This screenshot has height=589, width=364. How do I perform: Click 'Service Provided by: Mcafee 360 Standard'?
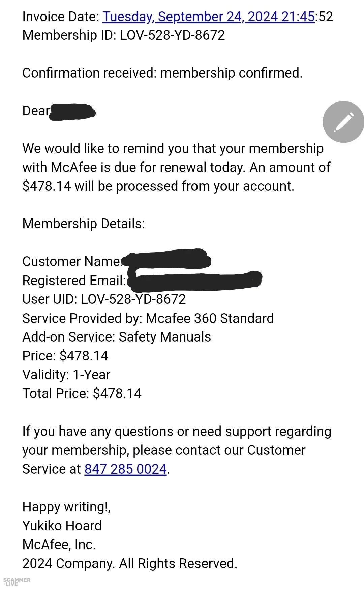[148, 318]
